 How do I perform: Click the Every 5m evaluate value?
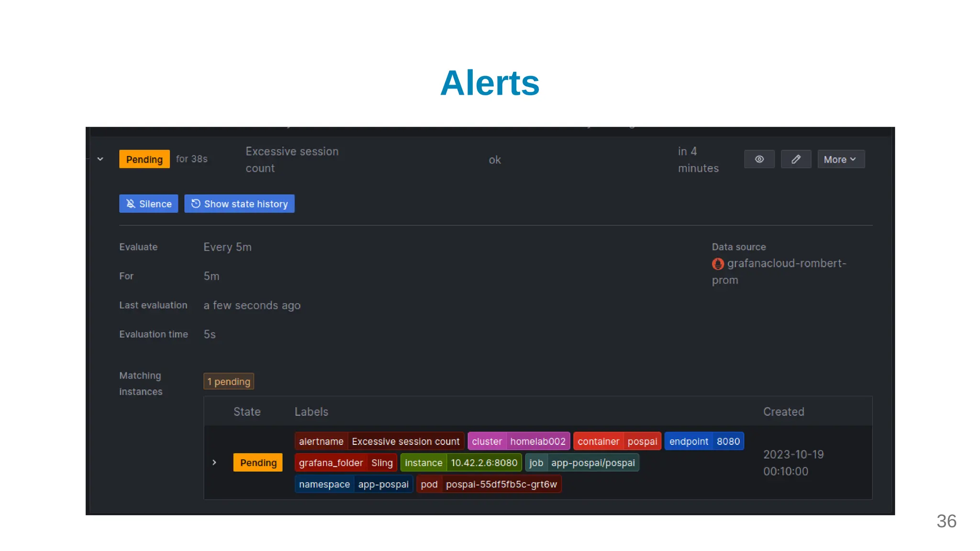[227, 247]
